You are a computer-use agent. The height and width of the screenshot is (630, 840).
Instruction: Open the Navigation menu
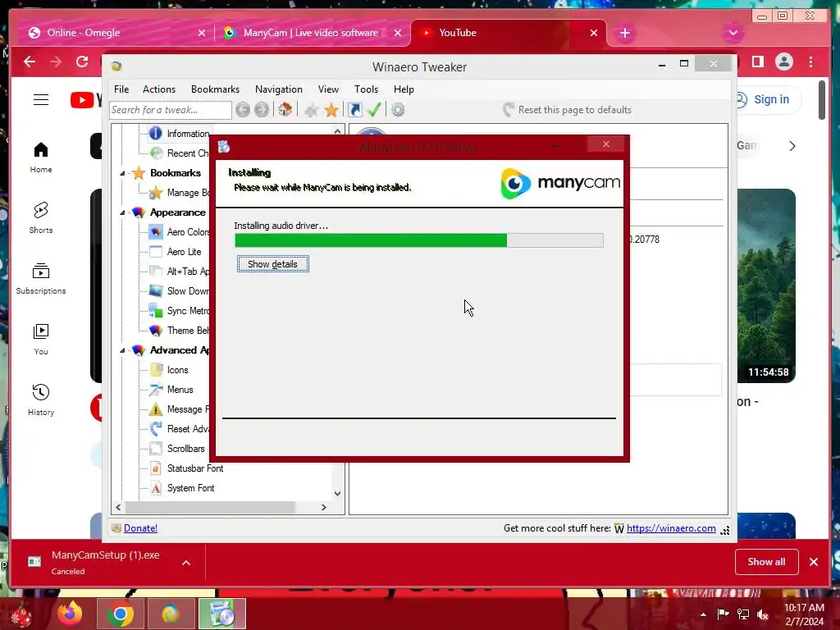[x=279, y=89]
